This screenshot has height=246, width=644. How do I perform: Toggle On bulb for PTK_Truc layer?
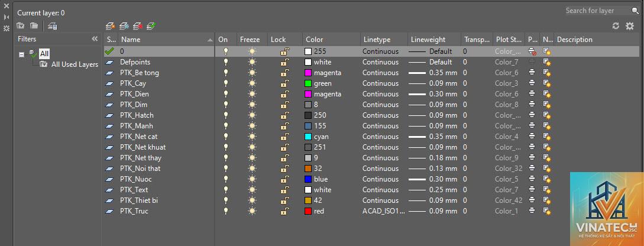(225, 211)
